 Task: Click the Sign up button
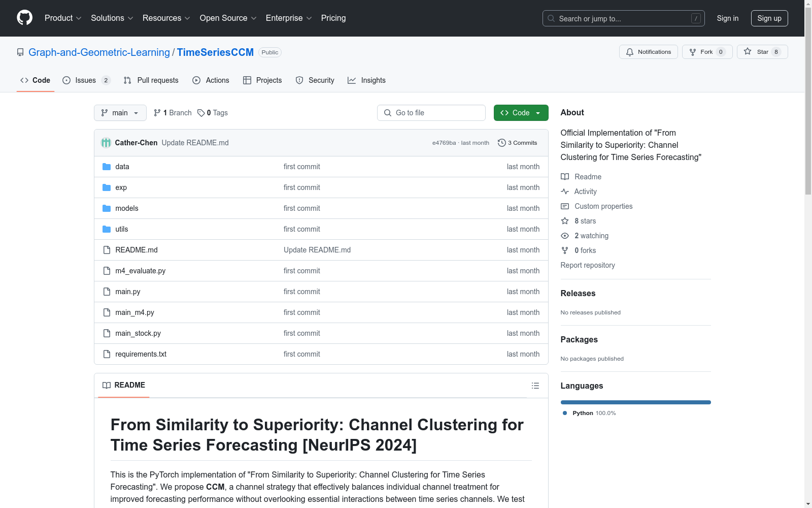(769, 18)
